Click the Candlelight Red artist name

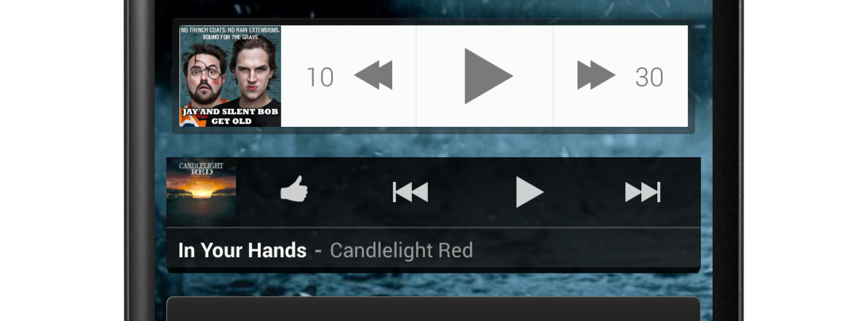(x=401, y=250)
